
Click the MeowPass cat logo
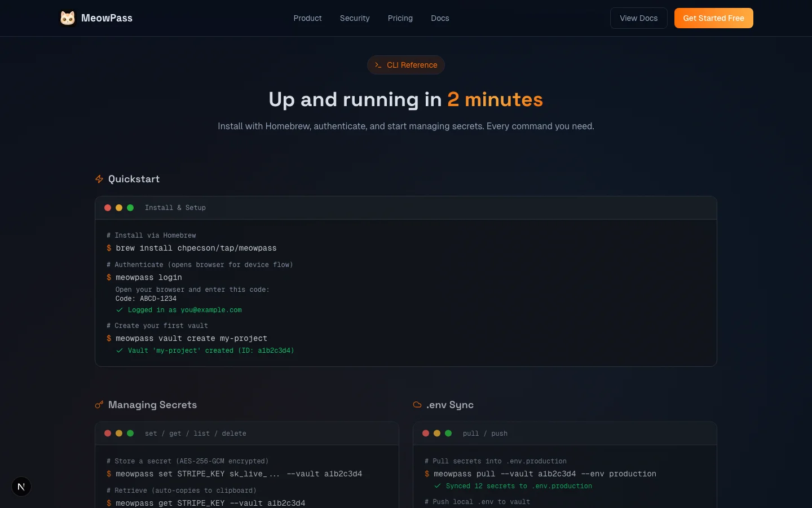tap(68, 18)
